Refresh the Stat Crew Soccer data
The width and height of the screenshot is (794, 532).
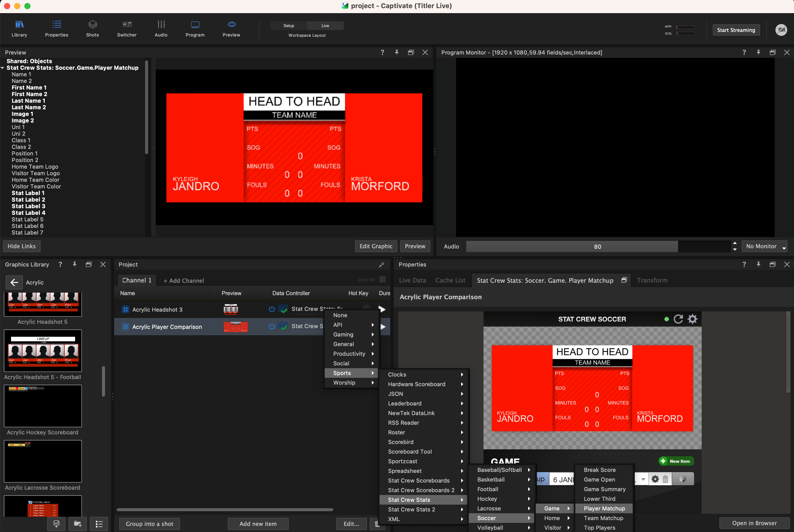point(678,319)
